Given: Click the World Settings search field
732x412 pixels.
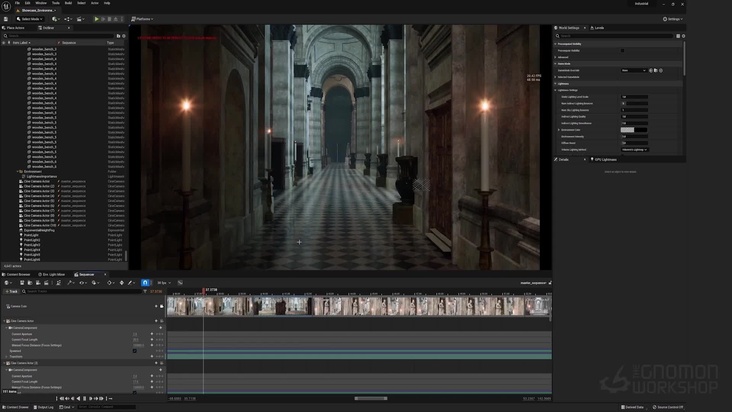Looking at the screenshot, I should (614, 36).
